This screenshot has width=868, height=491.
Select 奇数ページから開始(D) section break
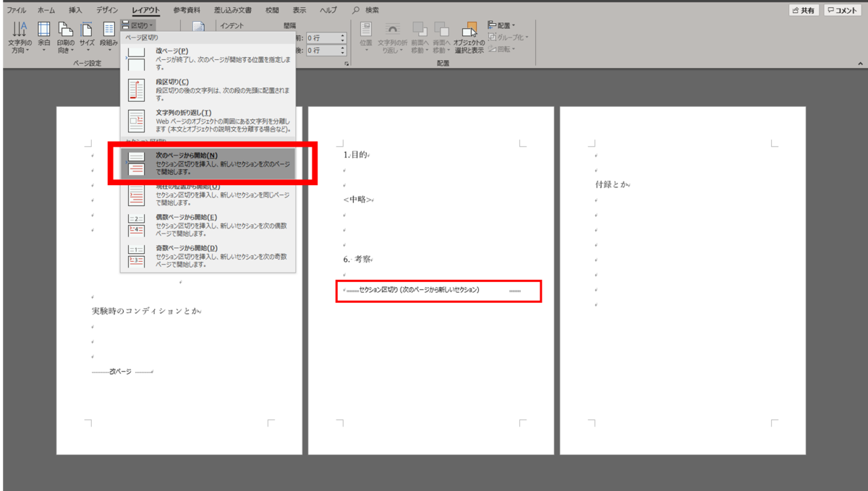tap(208, 257)
